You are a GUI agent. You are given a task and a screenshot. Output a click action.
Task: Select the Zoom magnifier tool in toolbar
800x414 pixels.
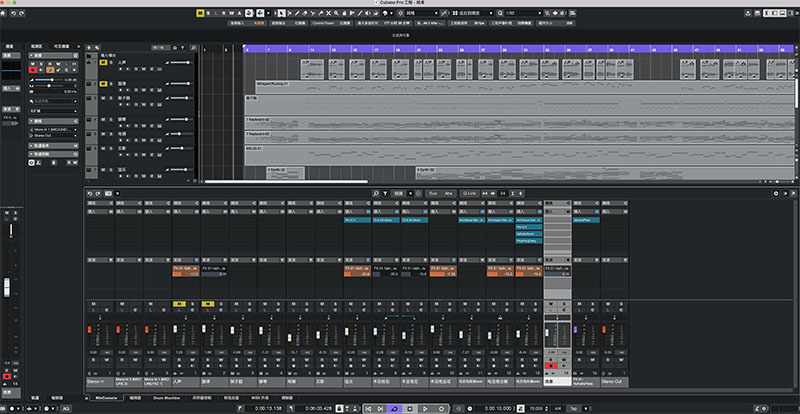(337, 13)
